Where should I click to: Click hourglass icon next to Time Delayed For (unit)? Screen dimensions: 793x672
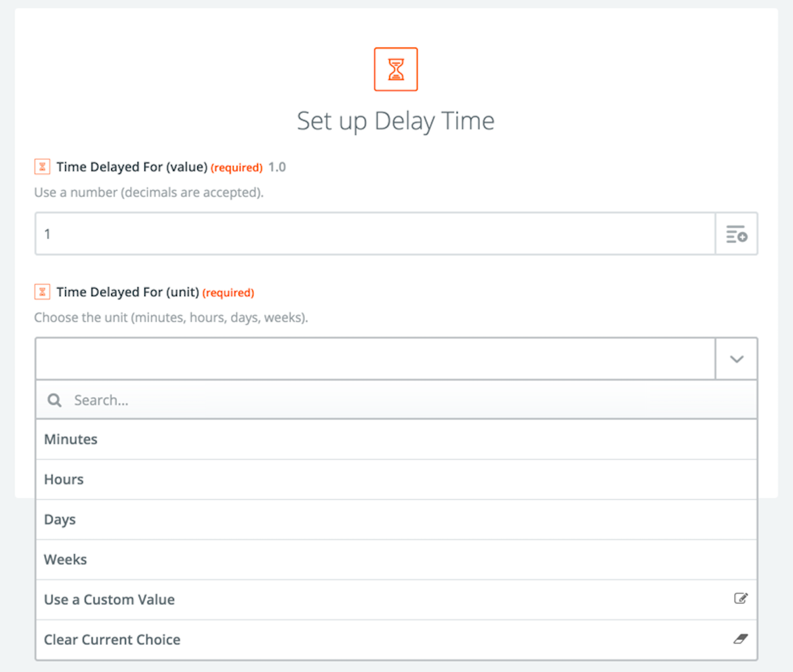coord(42,292)
